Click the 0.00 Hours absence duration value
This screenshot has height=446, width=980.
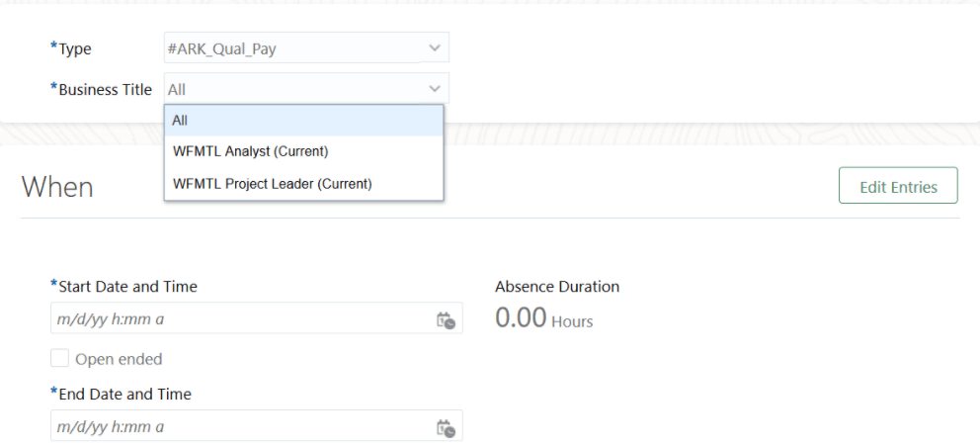tap(543, 319)
